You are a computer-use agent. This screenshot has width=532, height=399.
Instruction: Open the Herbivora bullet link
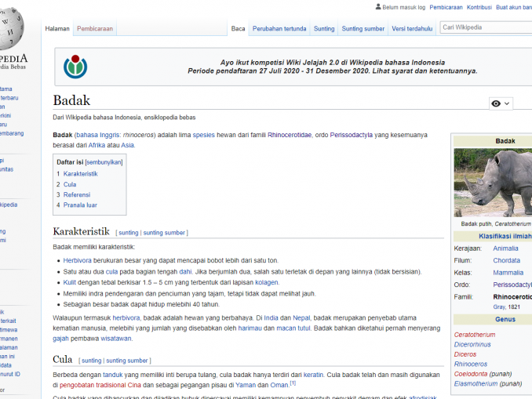click(x=78, y=260)
